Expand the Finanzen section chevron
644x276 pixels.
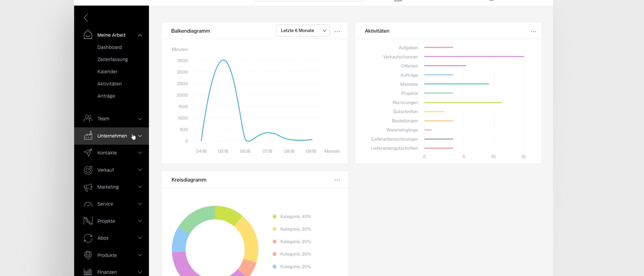click(140, 272)
